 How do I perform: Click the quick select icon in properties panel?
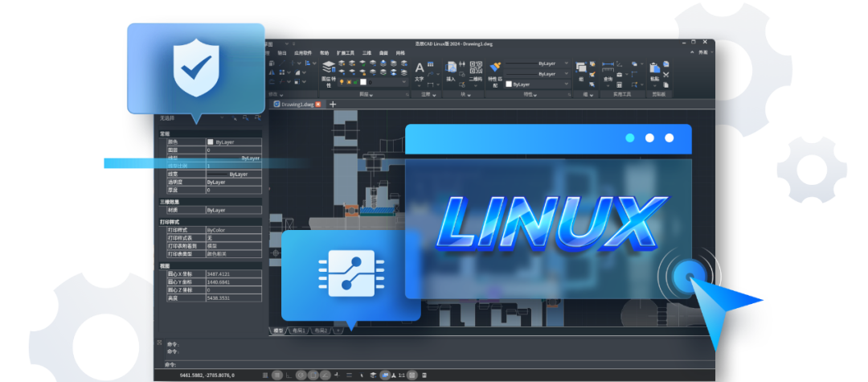(257, 118)
